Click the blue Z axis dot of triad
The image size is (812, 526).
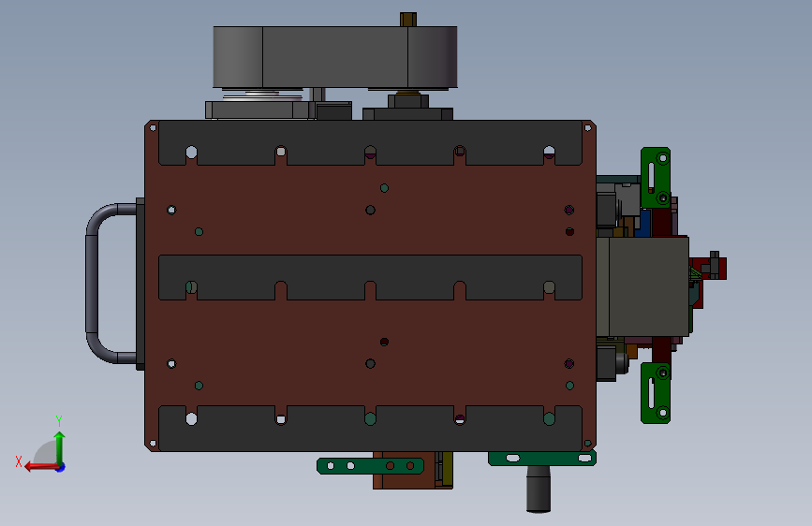(x=61, y=468)
